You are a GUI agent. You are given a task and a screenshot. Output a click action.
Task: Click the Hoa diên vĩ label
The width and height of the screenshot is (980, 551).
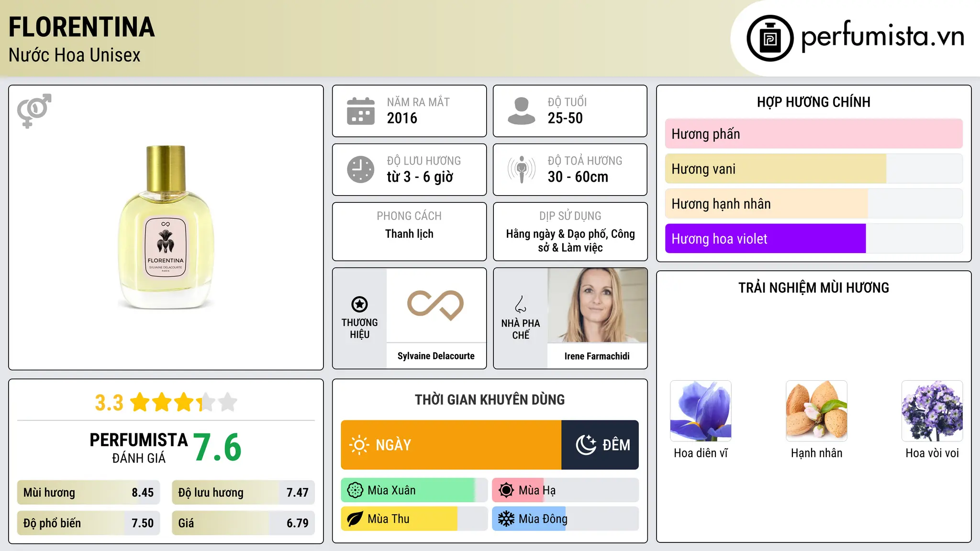[701, 453]
